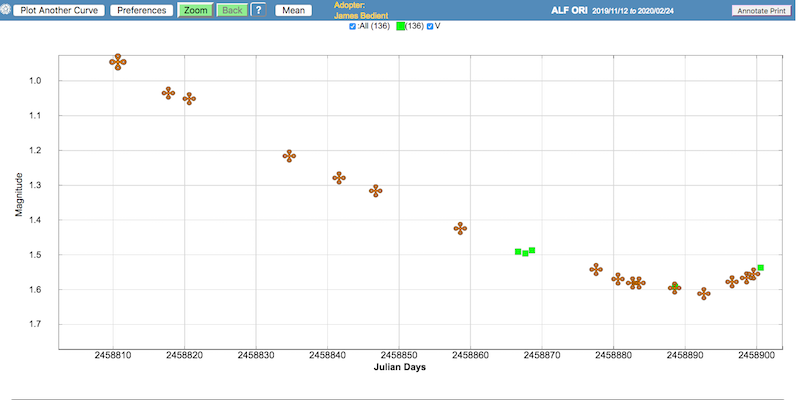
Task: Uncheck the All (136) checkbox
Action: click(x=353, y=26)
